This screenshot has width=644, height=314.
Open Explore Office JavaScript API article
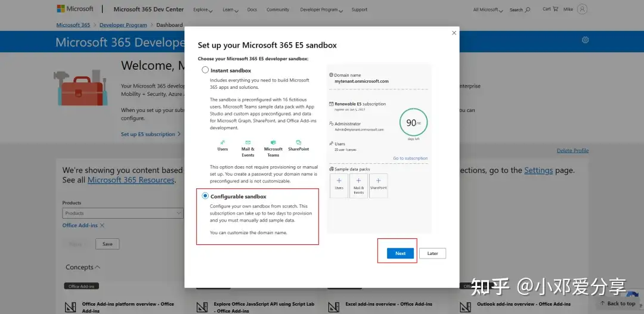[264, 307]
